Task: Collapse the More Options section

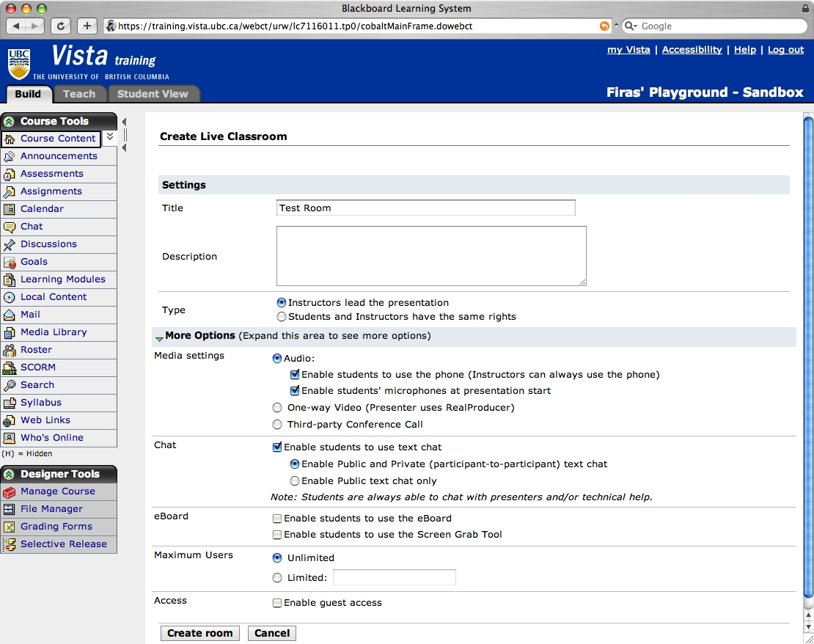Action: (159, 337)
